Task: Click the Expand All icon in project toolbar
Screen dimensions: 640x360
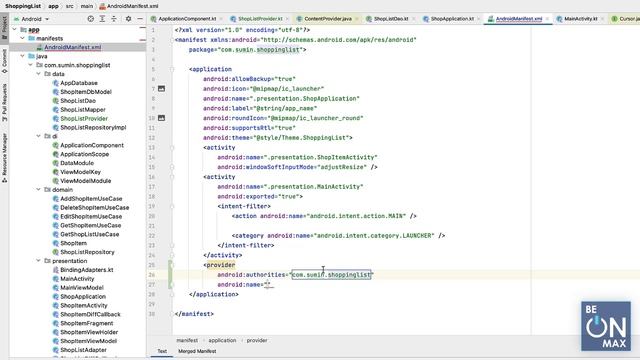Action: tap(102, 19)
